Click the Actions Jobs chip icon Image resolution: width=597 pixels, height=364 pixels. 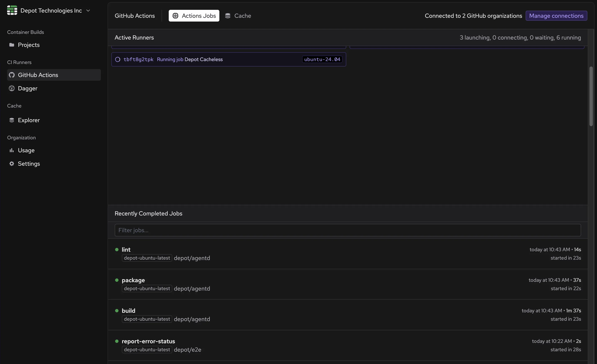pyautogui.click(x=175, y=16)
